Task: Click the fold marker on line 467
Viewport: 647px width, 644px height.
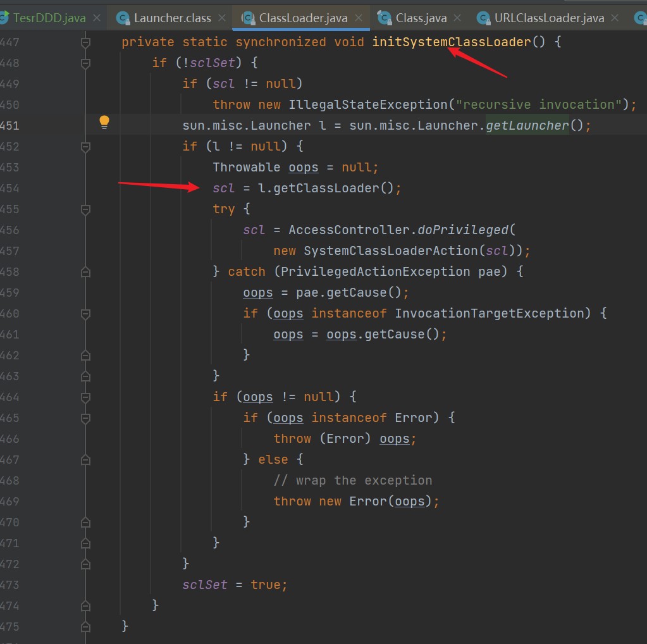Action: [85, 460]
